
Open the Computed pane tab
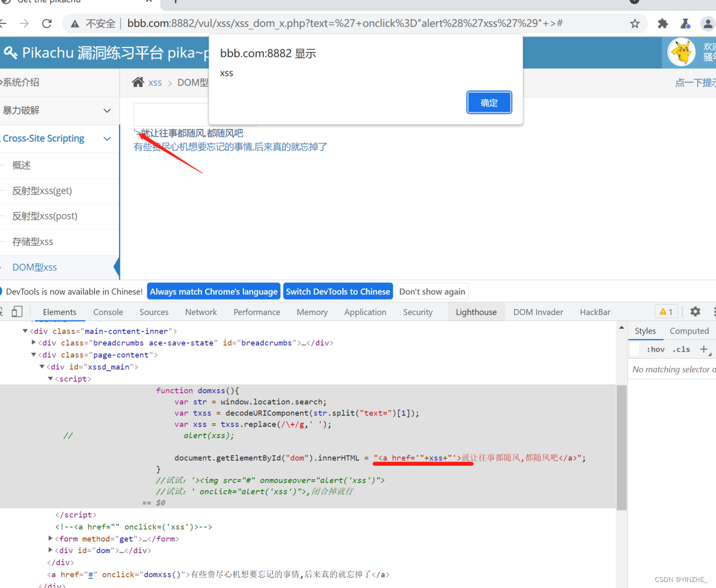click(689, 331)
